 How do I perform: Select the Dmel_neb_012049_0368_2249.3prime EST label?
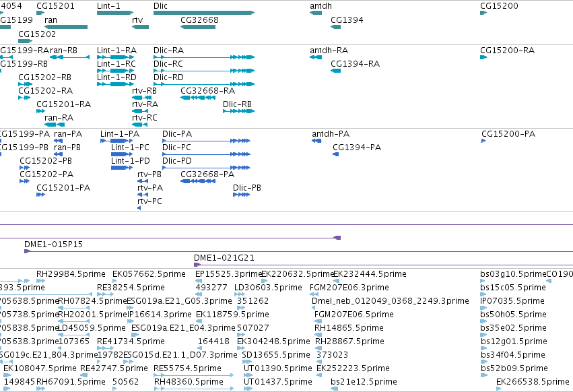point(391,301)
